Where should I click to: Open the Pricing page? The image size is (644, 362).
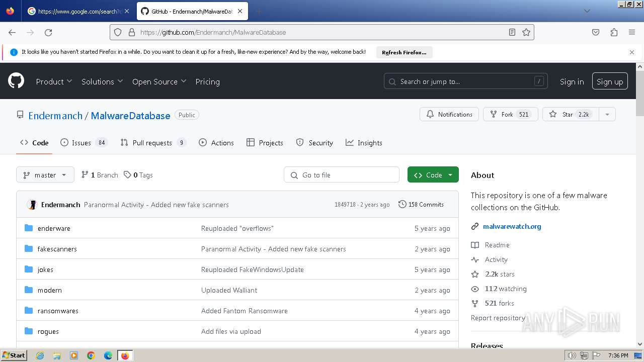point(207,81)
